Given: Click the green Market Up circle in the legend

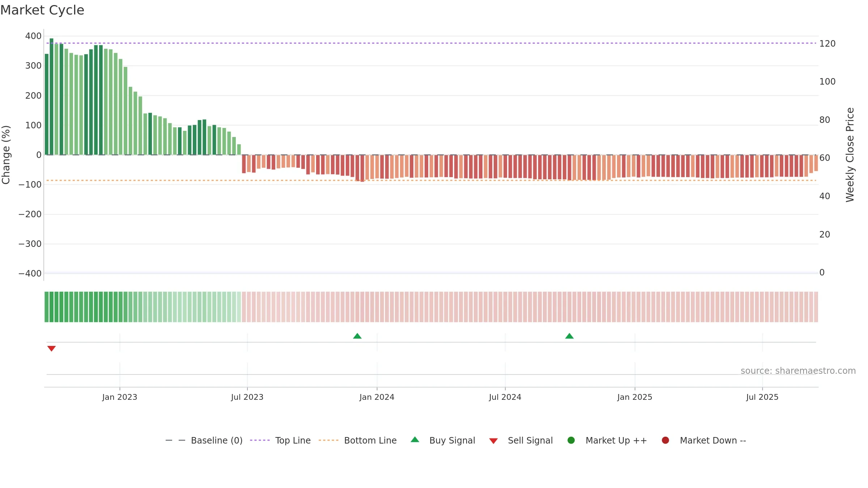Looking at the screenshot, I should point(571,440).
